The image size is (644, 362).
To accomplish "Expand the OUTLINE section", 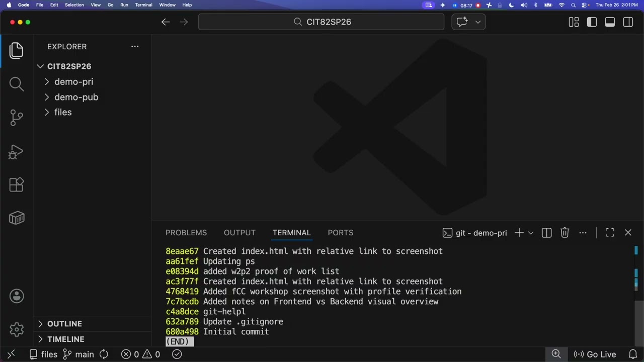I will 64,324.
